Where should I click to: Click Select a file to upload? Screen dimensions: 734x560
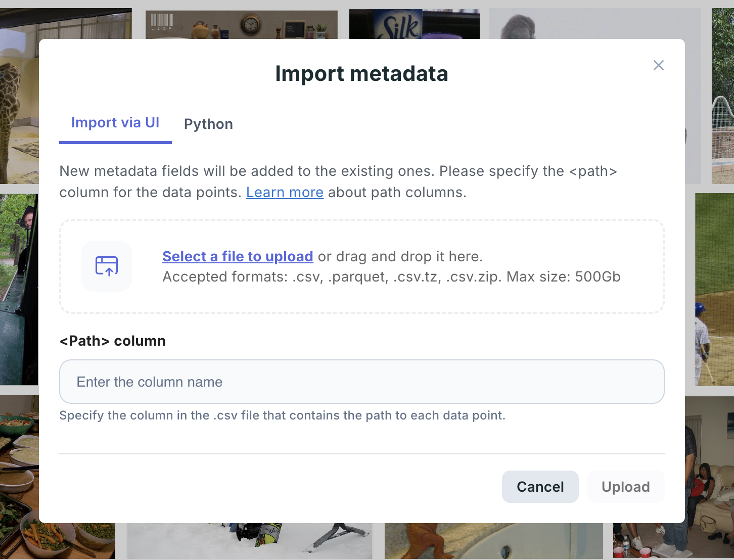pyautogui.click(x=238, y=257)
